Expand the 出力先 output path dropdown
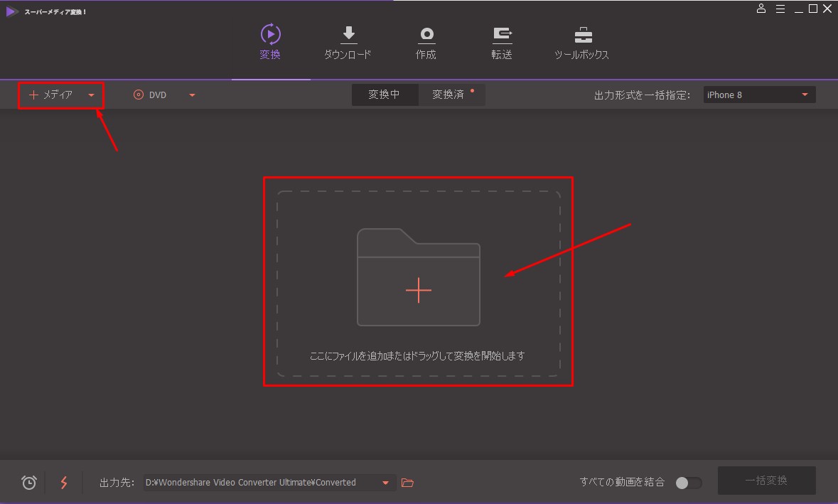The height and width of the screenshot is (504, 838). [x=385, y=483]
